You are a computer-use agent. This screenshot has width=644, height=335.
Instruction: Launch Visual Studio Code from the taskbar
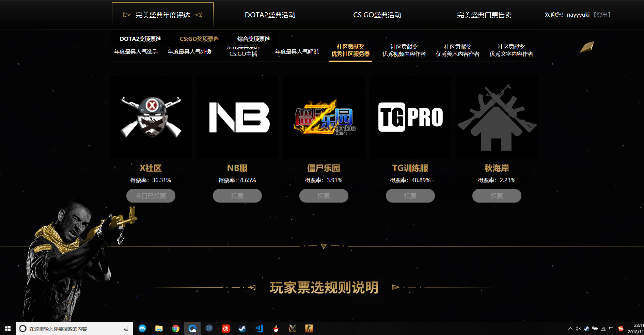(259, 329)
